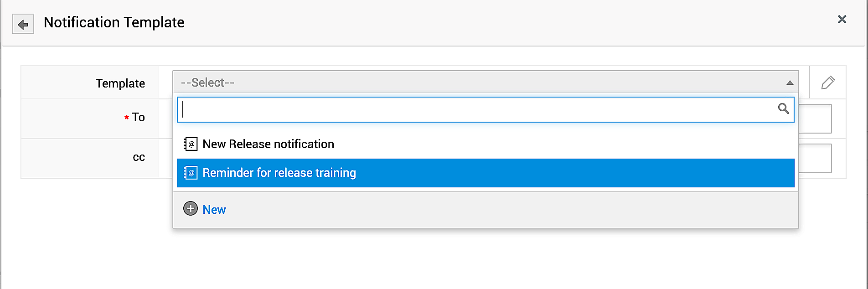
Task: Click the New template link
Action: click(x=214, y=210)
